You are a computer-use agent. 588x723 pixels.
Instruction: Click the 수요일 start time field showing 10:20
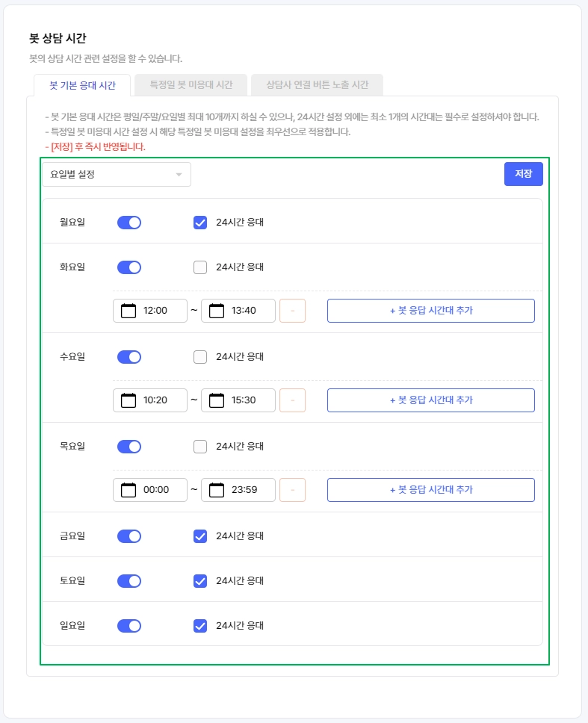coord(155,400)
